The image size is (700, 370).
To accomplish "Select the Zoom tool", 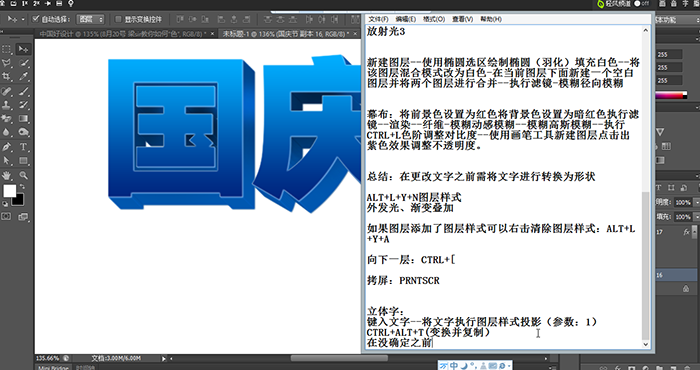I will tap(23, 175).
